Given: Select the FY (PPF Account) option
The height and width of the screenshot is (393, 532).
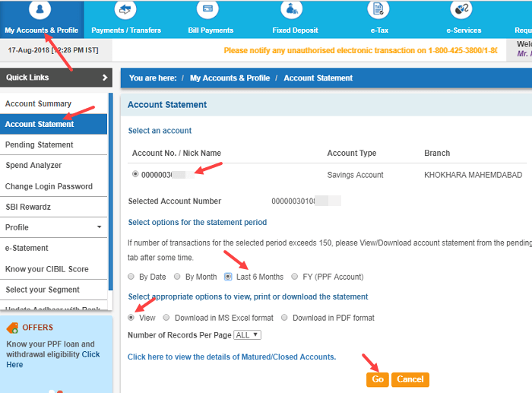Looking at the screenshot, I should pyautogui.click(x=295, y=277).
